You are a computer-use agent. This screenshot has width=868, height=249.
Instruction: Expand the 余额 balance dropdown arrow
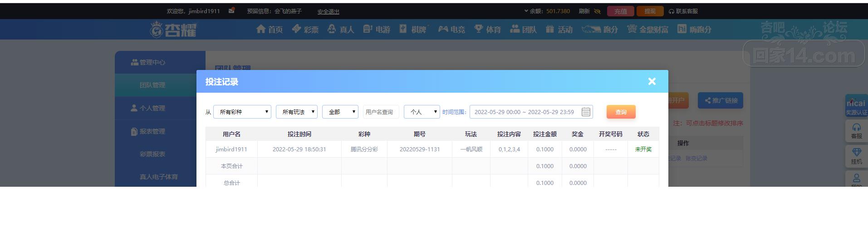pyautogui.click(x=526, y=11)
